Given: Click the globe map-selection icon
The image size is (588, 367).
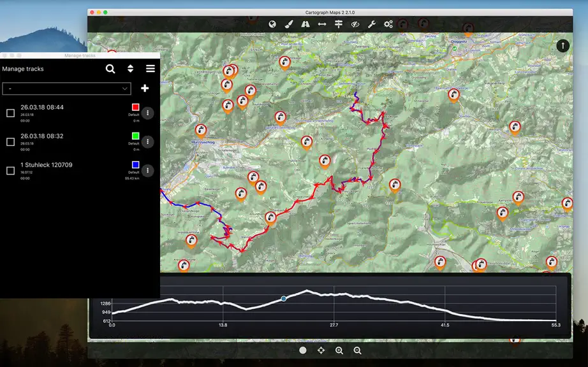Looking at the screenshot, I should pyautogui.click(x=272, y=24).
